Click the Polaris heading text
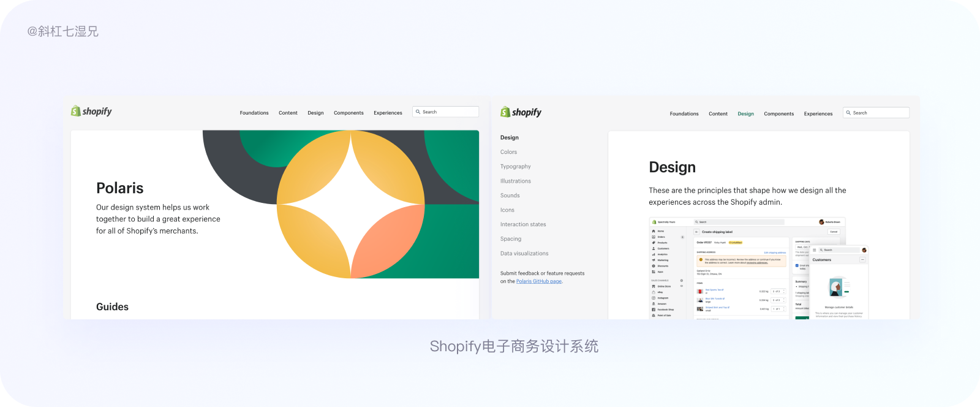Image resolution: width=980 pixels, height=407 pixels. point(120,188)
